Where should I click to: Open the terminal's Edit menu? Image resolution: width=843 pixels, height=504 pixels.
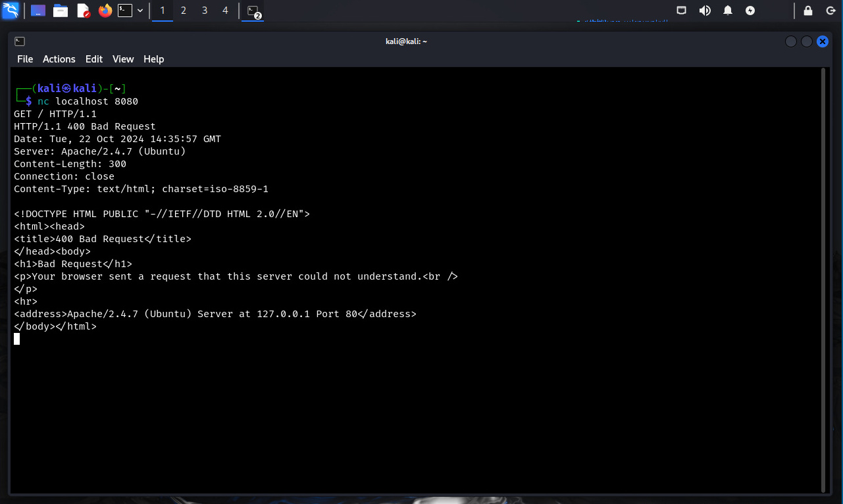click(x=94, y=59)
